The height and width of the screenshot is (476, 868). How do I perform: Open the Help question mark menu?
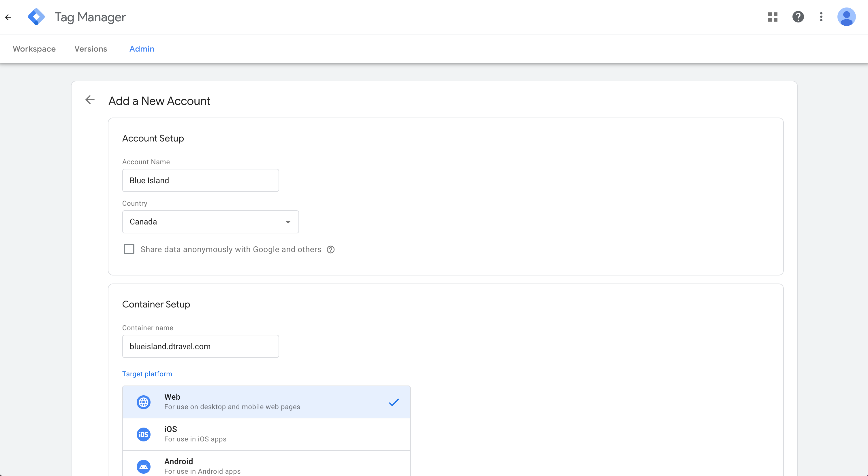coord(798,17)
